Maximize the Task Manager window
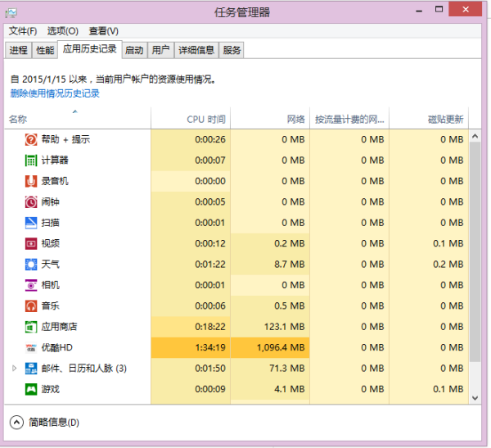Screen dimensions: 491x448 click(x=439, y=9)
